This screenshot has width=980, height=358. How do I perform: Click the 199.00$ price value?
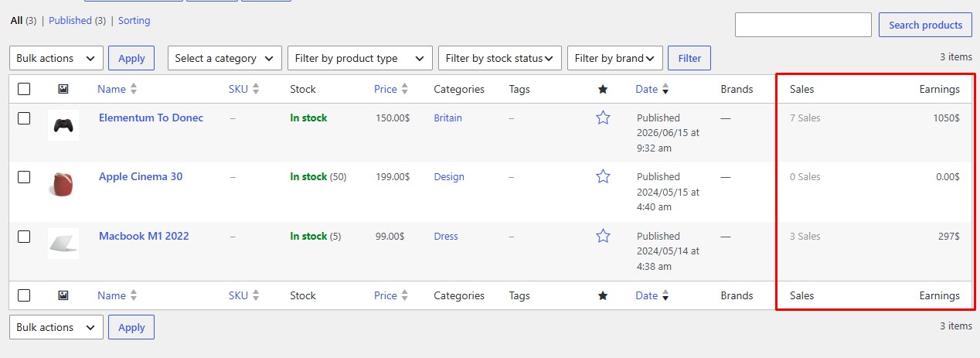tap(393, 176)
